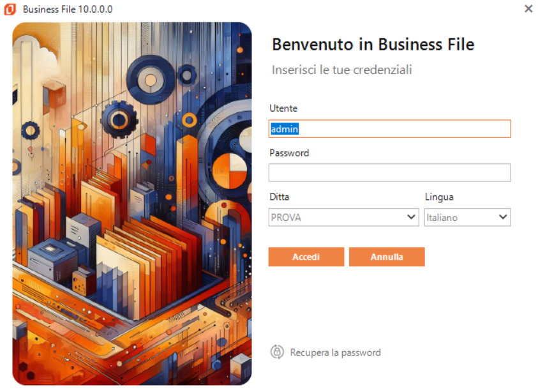Click the Lingua label above the language selector
The width and height of the screenshot is (538, 392).
pyautogui.click(x=439, y=197)
